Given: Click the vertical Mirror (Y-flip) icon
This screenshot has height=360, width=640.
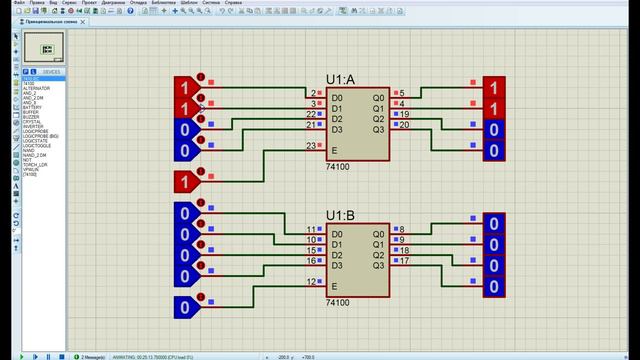Looking at the screenshot, I should pos(16,248).
